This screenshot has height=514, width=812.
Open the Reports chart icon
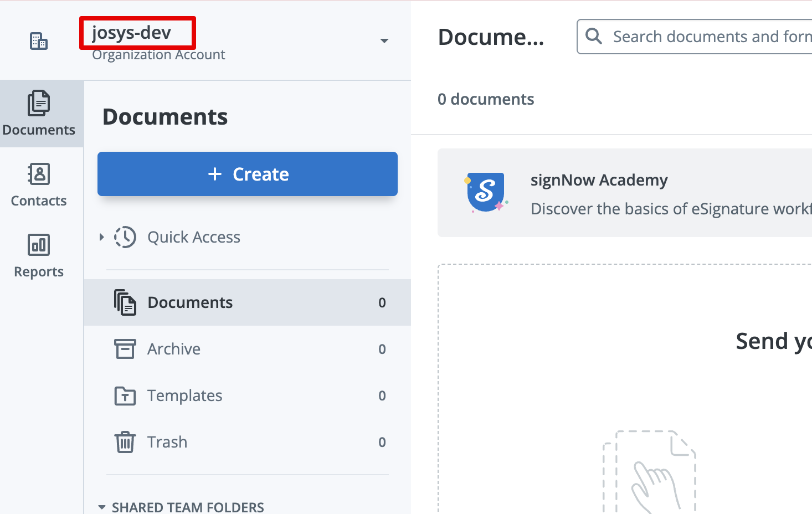click(39, 245)
